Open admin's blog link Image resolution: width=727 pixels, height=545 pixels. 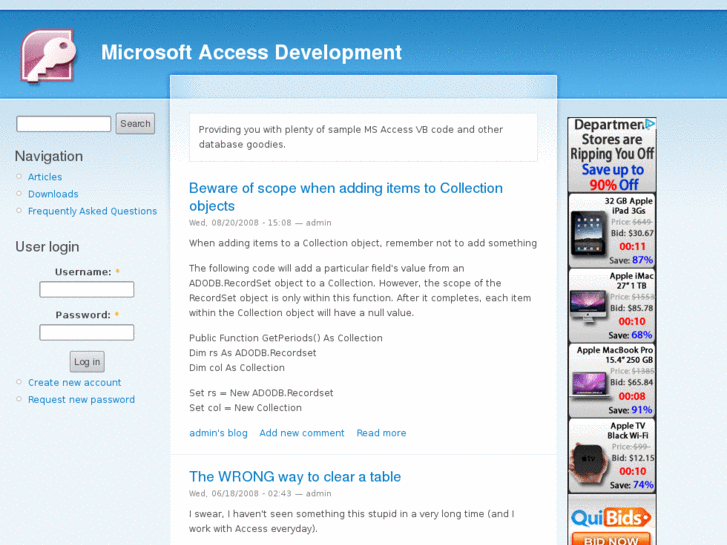coord(218,433)
